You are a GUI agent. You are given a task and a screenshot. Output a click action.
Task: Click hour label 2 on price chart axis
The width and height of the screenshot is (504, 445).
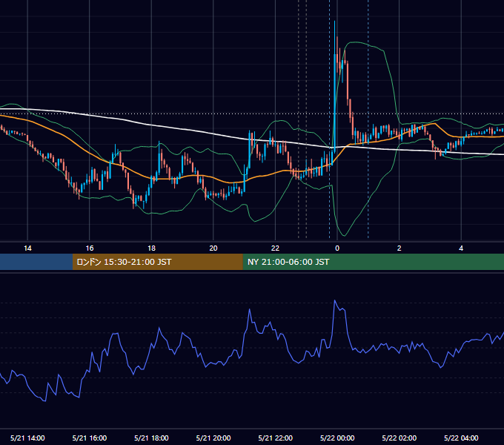(x=399, y=248)
